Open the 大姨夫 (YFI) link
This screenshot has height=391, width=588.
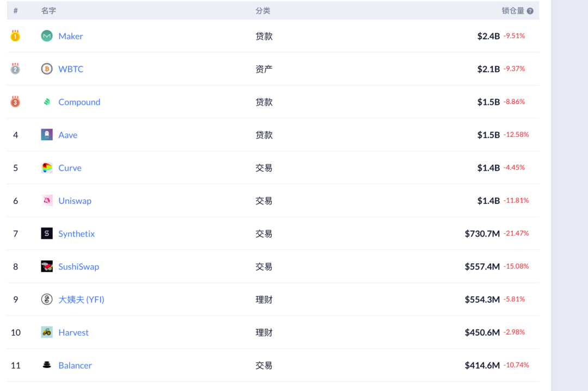[x=81, y=300]
